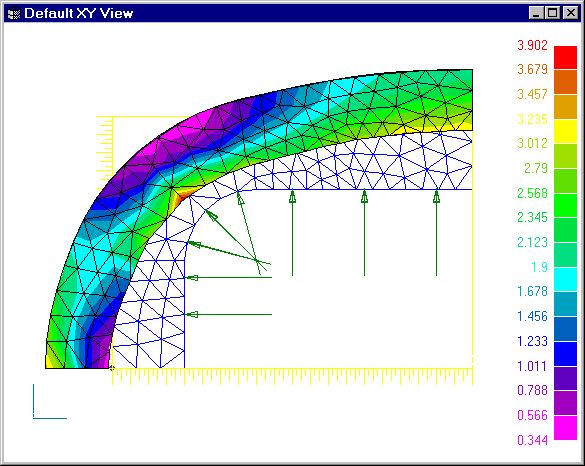Screen dimensions: 585x466
Task: Select the blue 1.233 legend swatch
Action: (x=565, y=354)
